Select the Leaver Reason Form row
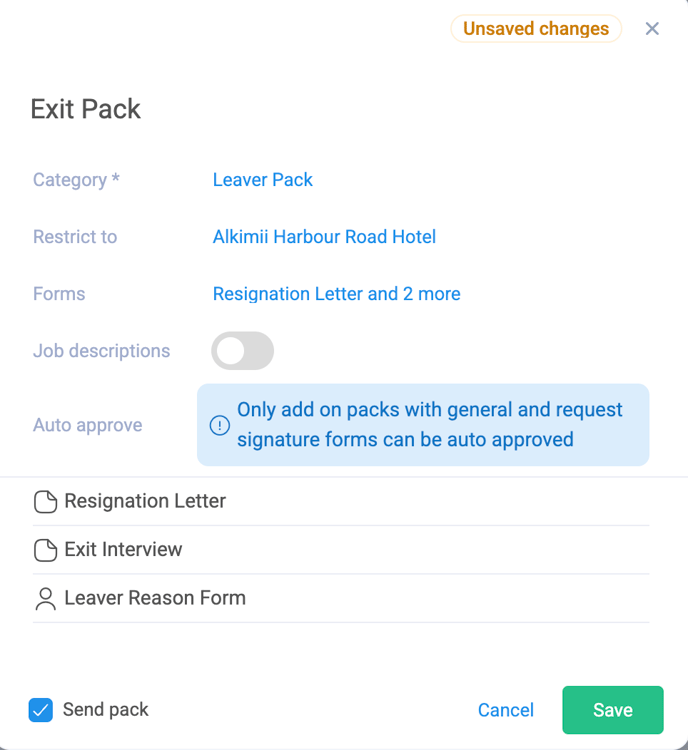The height and width of the screenshot is (750, 688). coord(341,598)
